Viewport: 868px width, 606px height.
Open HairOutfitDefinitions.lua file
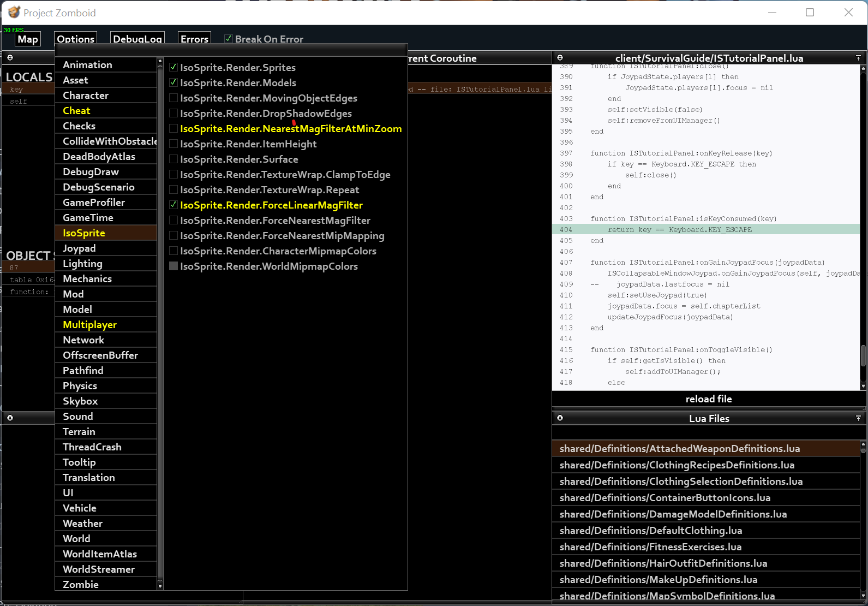click(706, 563)
